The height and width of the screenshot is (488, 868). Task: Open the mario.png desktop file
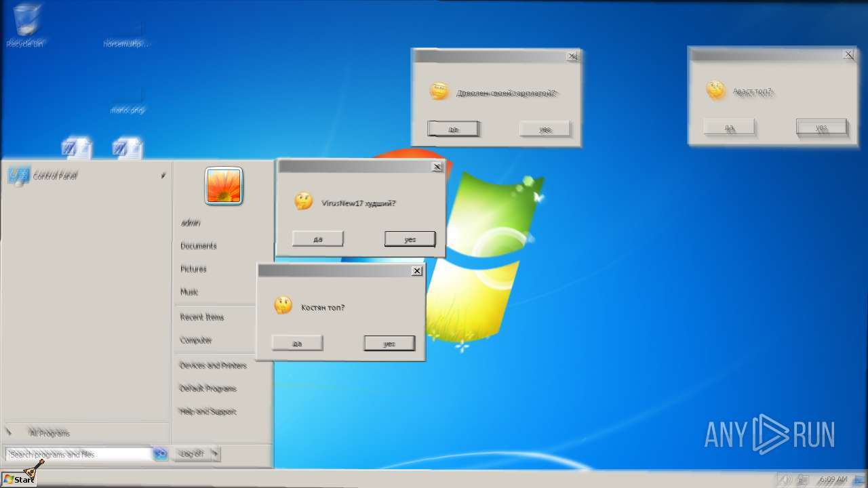click(x=127, y=99)
